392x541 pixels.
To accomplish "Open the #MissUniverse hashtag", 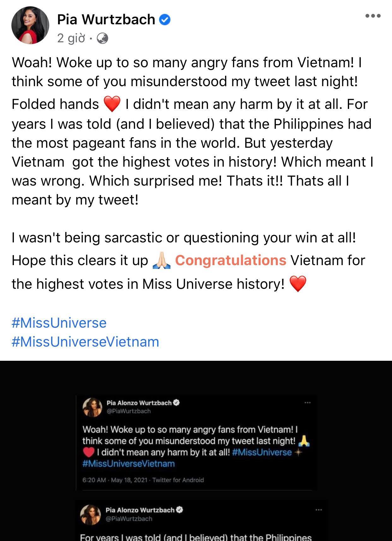I will [x=59, y=323].
